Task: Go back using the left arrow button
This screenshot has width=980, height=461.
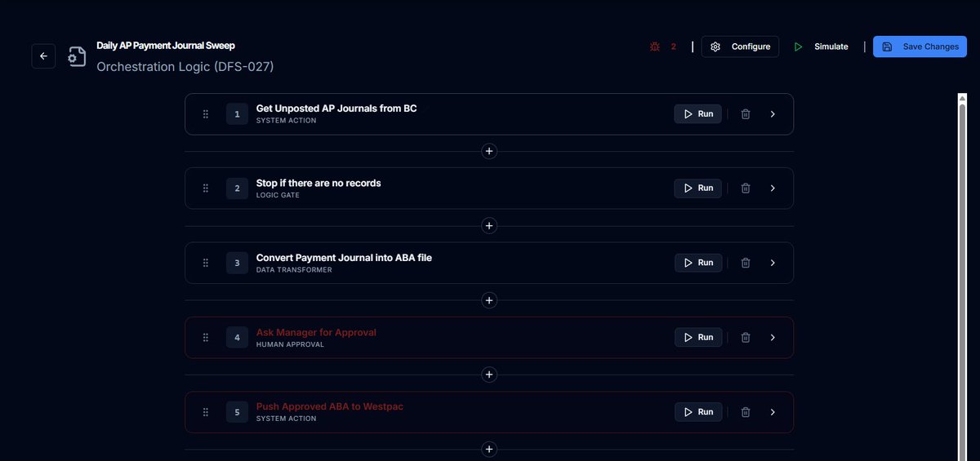Action: tap(43, 56)
